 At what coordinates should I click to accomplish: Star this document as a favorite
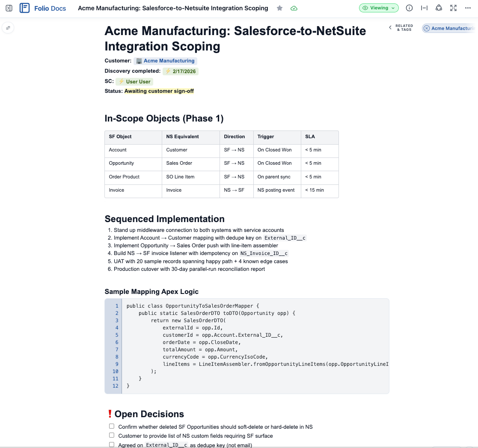coord(279,8)
